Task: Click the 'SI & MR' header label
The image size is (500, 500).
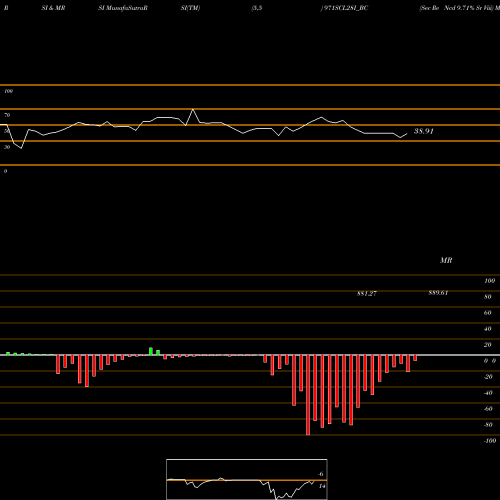Action: (53, 8)
